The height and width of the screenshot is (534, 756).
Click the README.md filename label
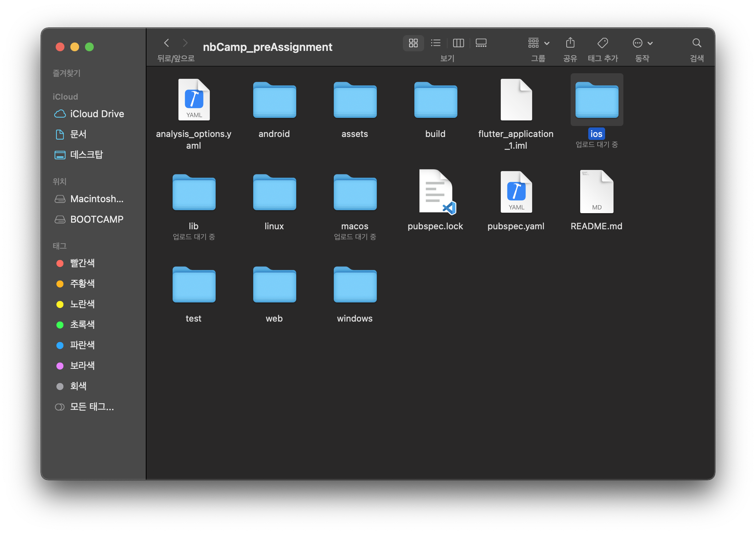596,226
